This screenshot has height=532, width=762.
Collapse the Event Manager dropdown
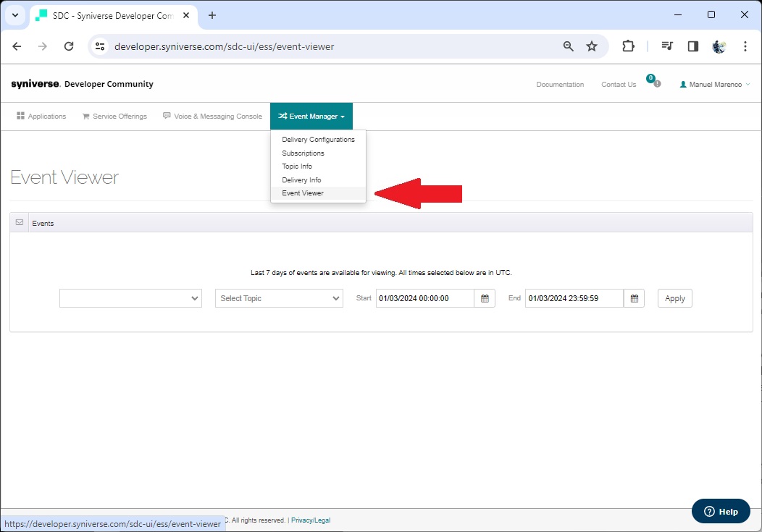[x=311, y=117]
